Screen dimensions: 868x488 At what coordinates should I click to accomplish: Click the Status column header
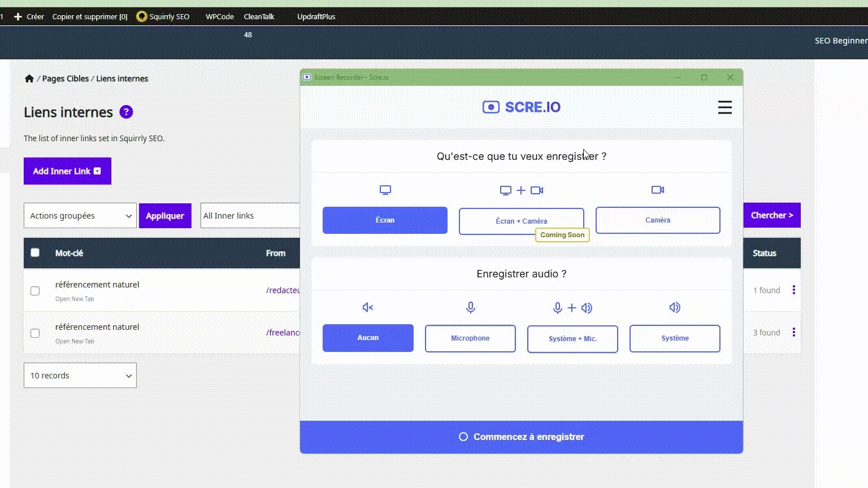pos(765,253)
